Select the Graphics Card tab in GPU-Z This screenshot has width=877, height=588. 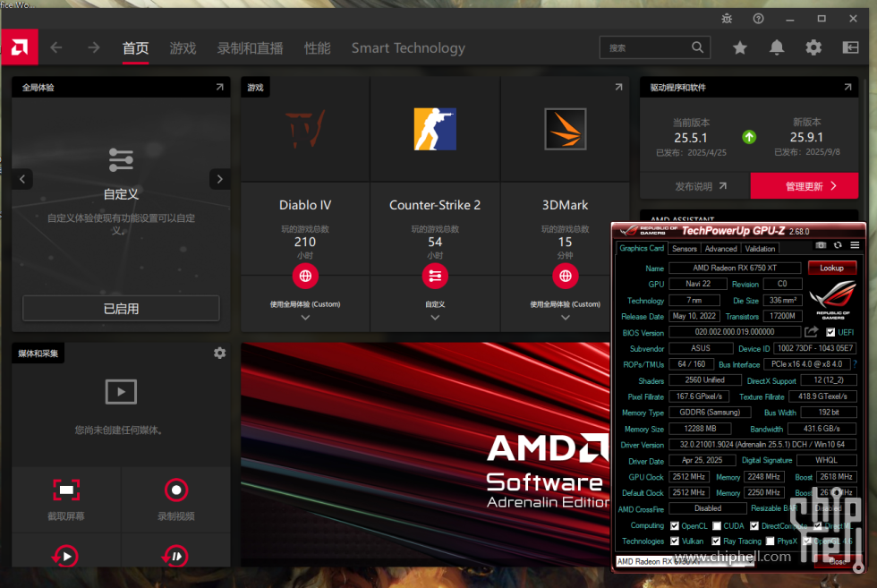click(x=642, y=248)
